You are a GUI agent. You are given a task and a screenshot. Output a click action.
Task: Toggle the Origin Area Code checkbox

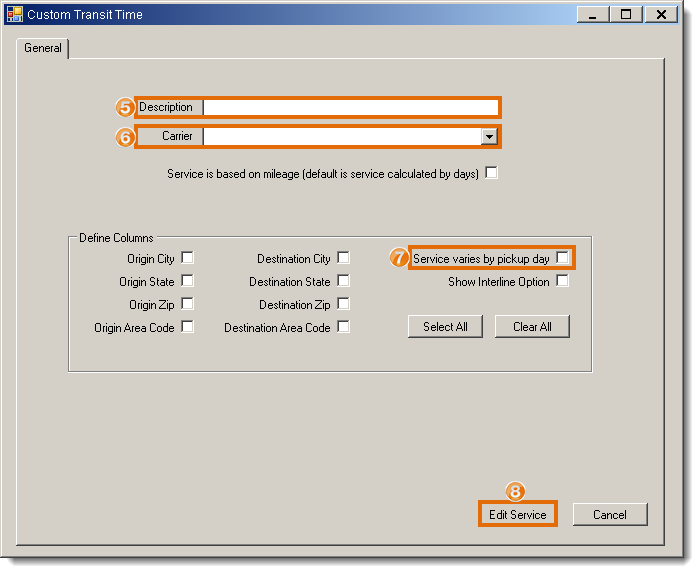(x=187, y=327)
